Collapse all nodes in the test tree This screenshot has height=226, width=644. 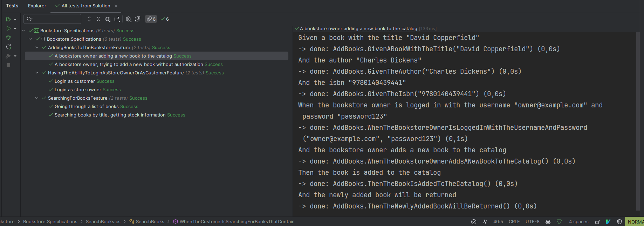click(98, 19)
